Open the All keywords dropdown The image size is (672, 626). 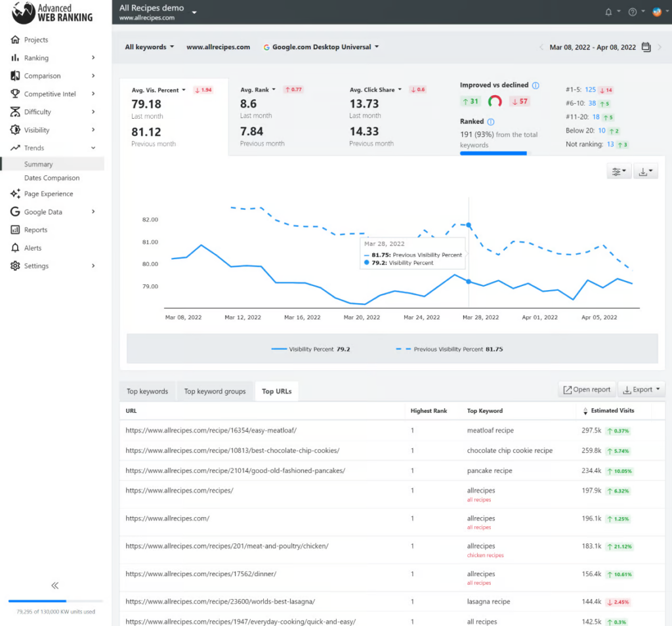[148, 47]
